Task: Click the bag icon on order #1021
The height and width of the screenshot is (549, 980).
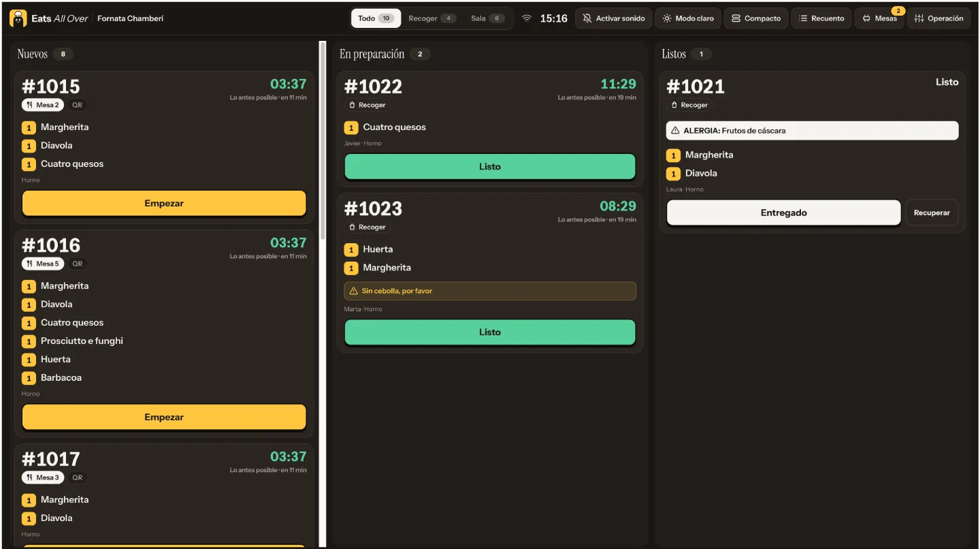Action: point(674,105)
